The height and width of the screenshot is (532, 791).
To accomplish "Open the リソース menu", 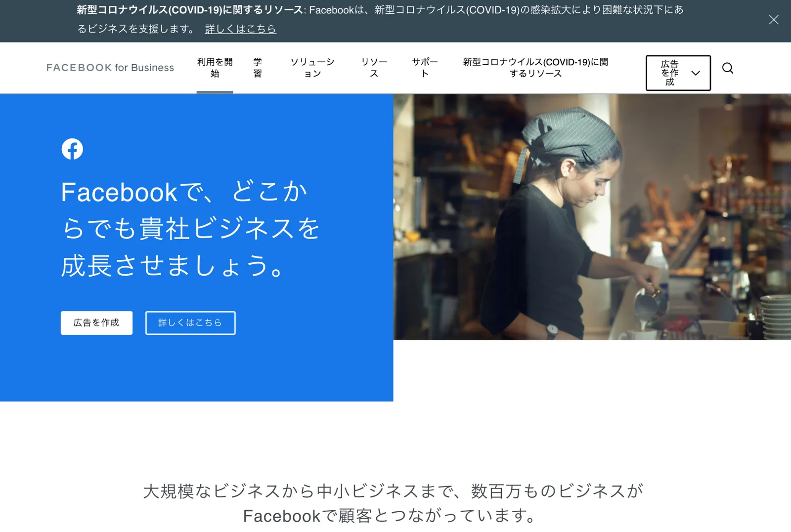I will (374, 68).
